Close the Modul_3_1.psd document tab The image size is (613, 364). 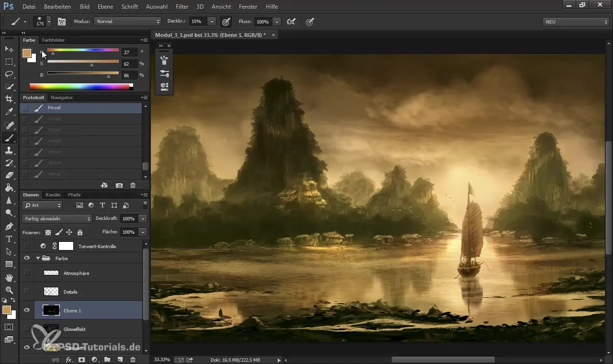[x=273, y=35]
